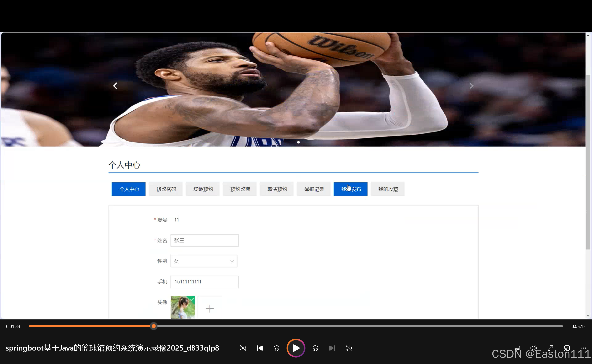The image size is (592, 364).
Task: Jump to the next video
Action: coord(332,348)
